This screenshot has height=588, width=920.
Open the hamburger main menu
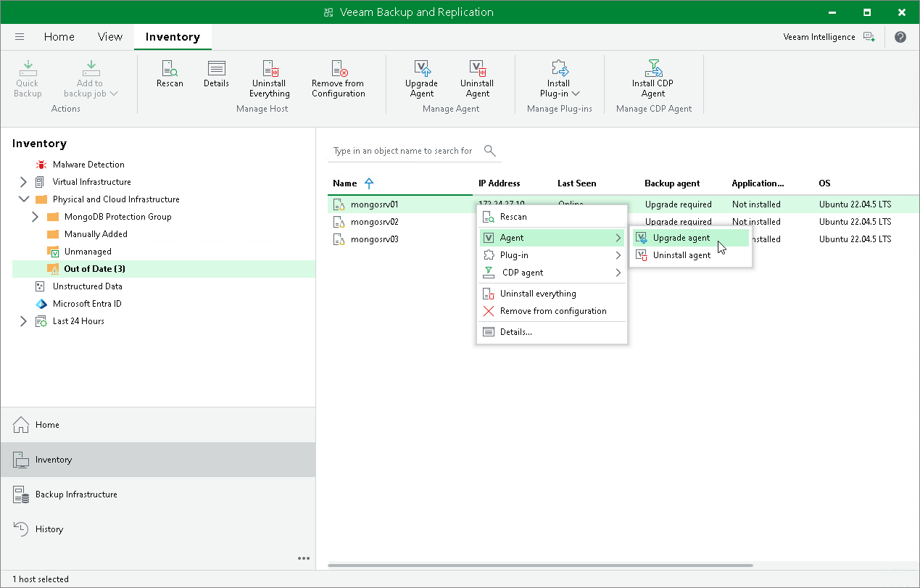click(x=20, y=37)
